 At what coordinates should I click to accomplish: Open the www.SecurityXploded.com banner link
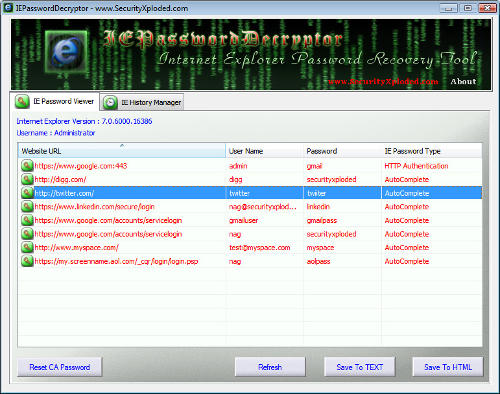coord(383,81)
